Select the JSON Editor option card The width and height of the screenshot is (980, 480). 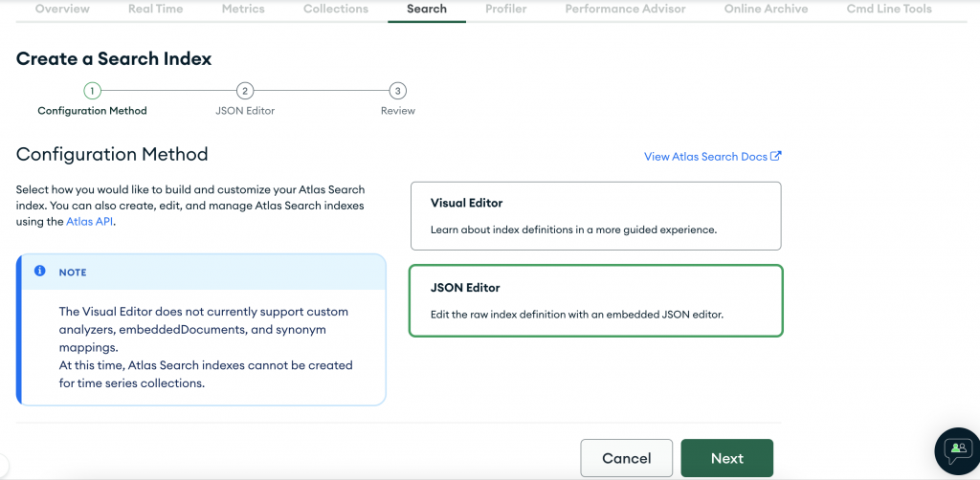click(x=595, y=301)
